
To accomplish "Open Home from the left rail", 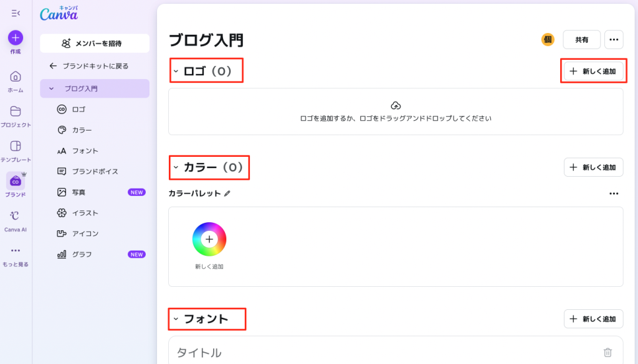I will click(x=16, y=77).
